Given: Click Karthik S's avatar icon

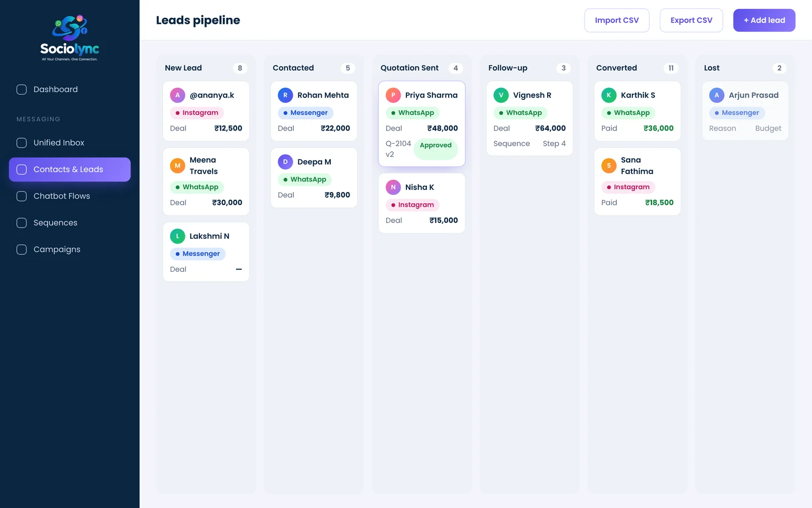Looking at the screenshot, I should 609,95.
